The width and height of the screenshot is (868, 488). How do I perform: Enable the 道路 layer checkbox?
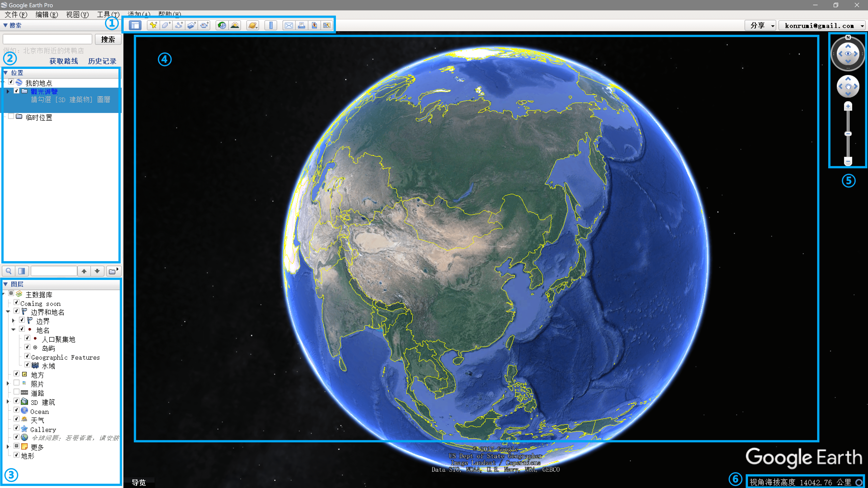[17, 392]
